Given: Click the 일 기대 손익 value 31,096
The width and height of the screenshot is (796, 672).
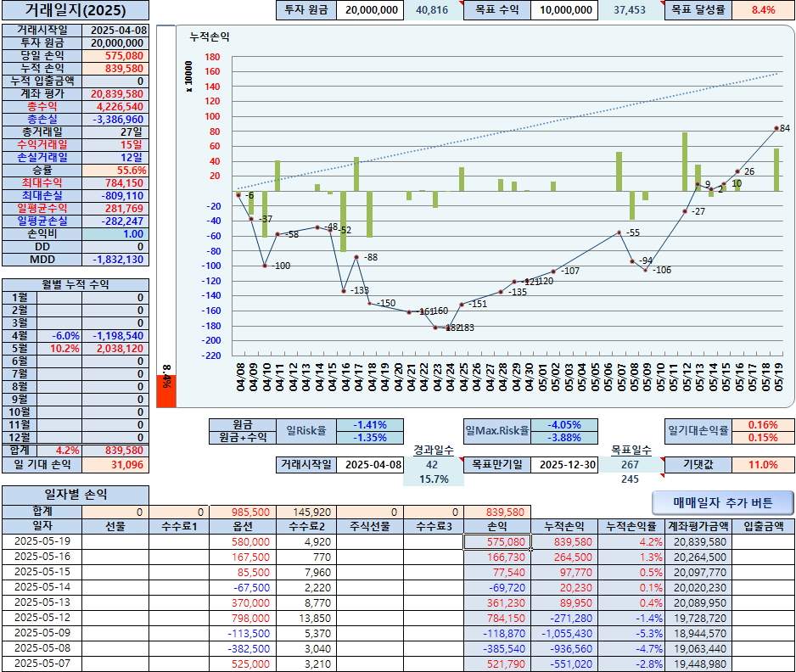Looking at the screenshot, I should click(x=115, y=464).
